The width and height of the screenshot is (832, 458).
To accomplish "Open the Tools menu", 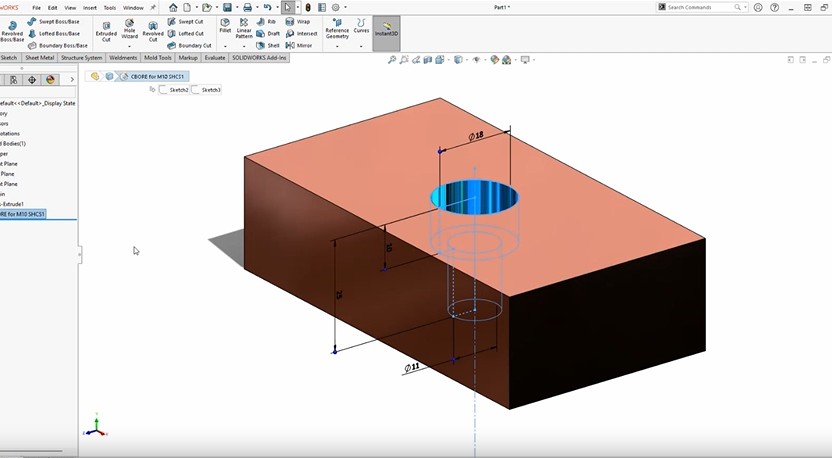I will coord(110,8).
